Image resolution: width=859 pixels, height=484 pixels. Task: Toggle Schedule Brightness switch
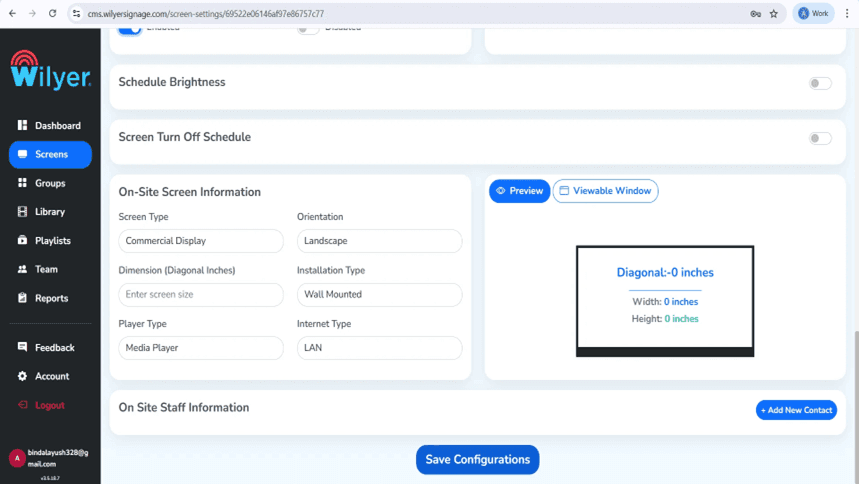tap(820, 83)
